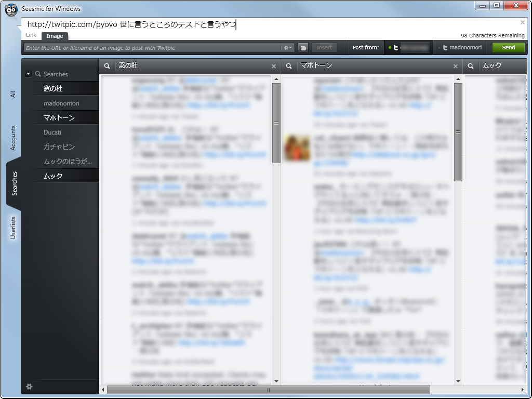Select the Searches vertical sidebar tab

click(14, 183)
